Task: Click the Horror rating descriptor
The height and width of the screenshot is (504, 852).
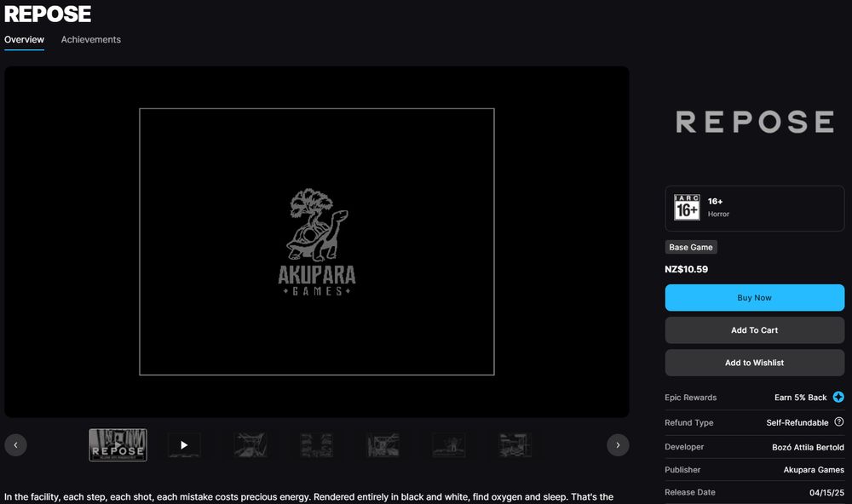Action: pyautogui.click(x=718, y=214)
